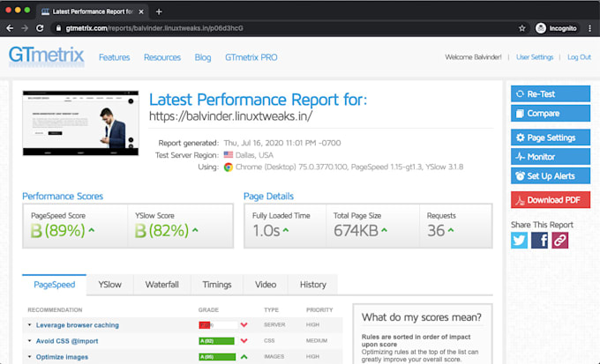Open the Features menu
Image resolution: width=600 pixels, height=364 pixels.
point(115,57)
